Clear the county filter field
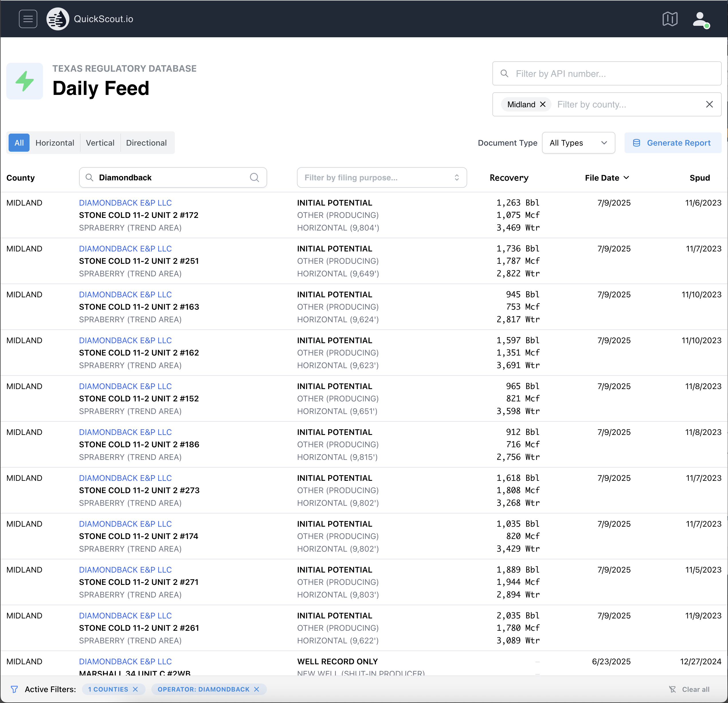The height and width of the screenshot is (703, 728). (709, 104)
